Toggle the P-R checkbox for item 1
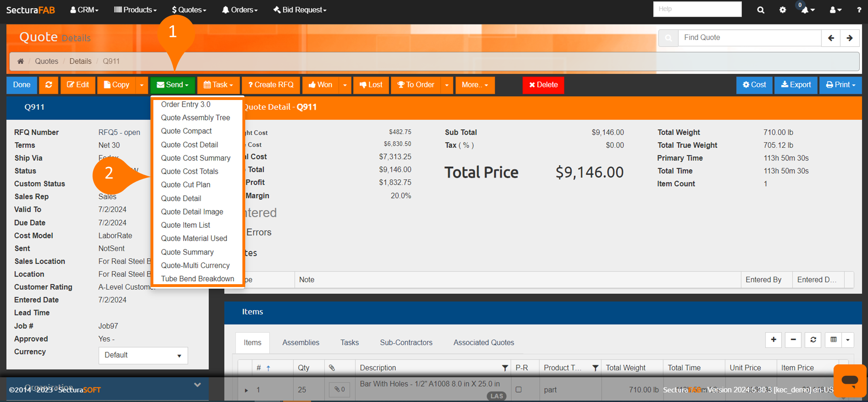The height and width of the screenshot is (402, 868). 518,389
